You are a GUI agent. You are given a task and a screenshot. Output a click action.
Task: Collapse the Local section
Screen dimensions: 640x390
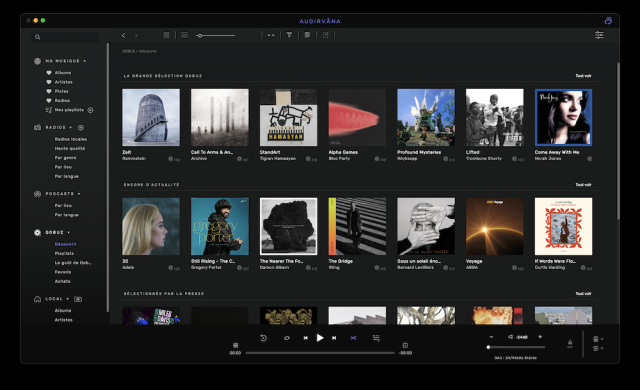coord(68,299)
